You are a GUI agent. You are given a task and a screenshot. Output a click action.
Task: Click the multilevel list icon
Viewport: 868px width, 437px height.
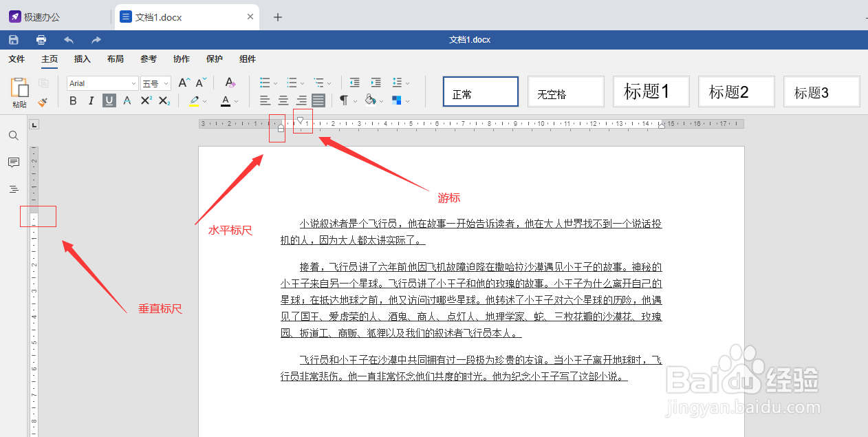[x=318, y=83]
